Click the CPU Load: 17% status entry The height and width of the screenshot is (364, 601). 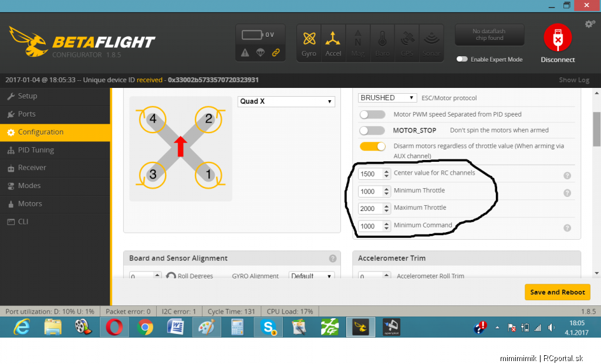point(290,312)
